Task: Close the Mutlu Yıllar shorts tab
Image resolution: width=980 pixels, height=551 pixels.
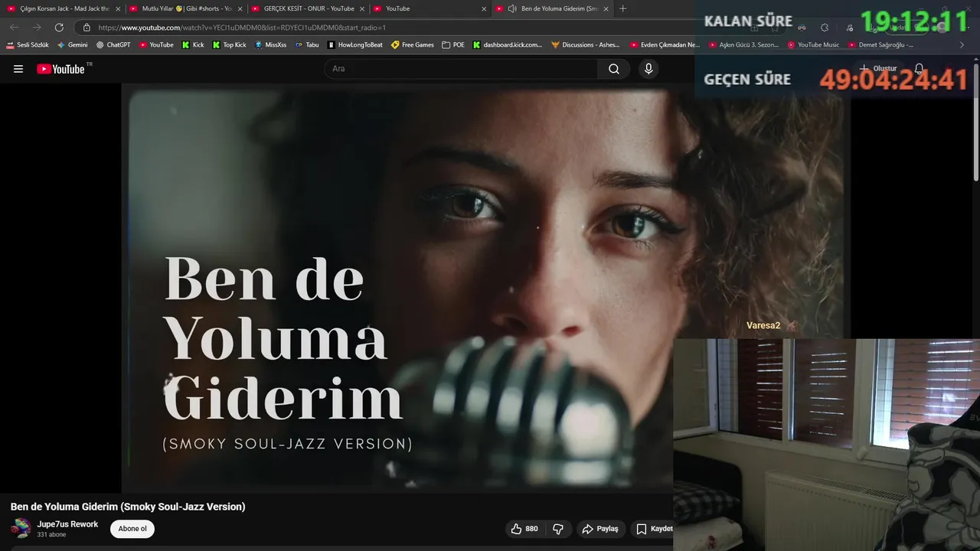Action: 240,8
